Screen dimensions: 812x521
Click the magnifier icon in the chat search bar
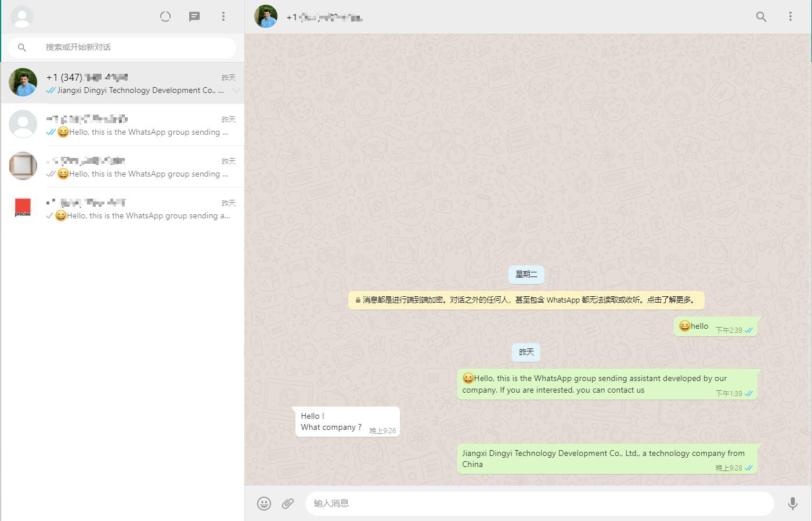(x=21, y=48)
